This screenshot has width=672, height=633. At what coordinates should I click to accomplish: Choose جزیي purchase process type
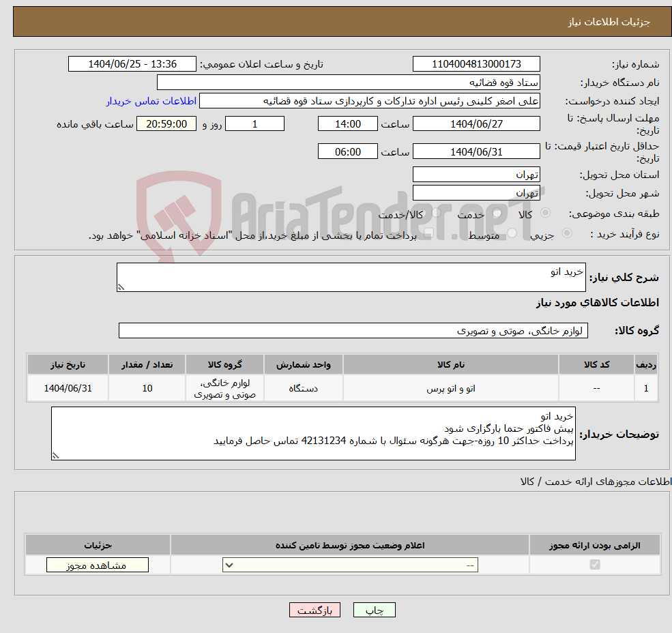click(565, 233)
